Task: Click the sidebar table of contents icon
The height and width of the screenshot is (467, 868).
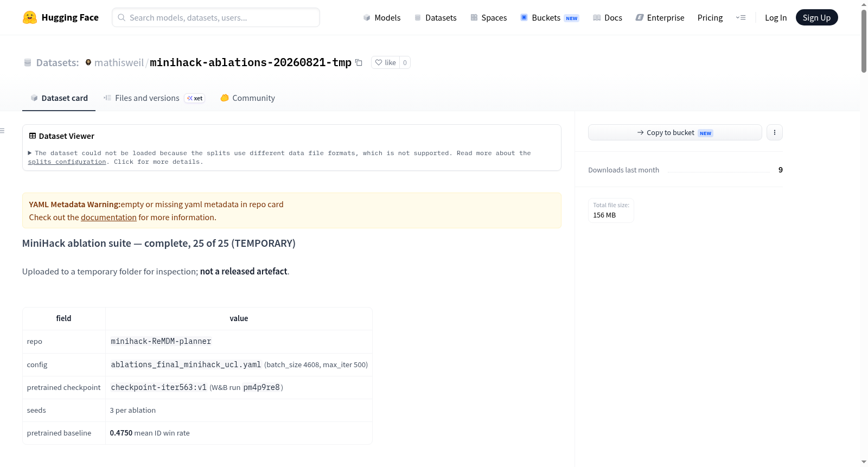Action: pos(2,131)
